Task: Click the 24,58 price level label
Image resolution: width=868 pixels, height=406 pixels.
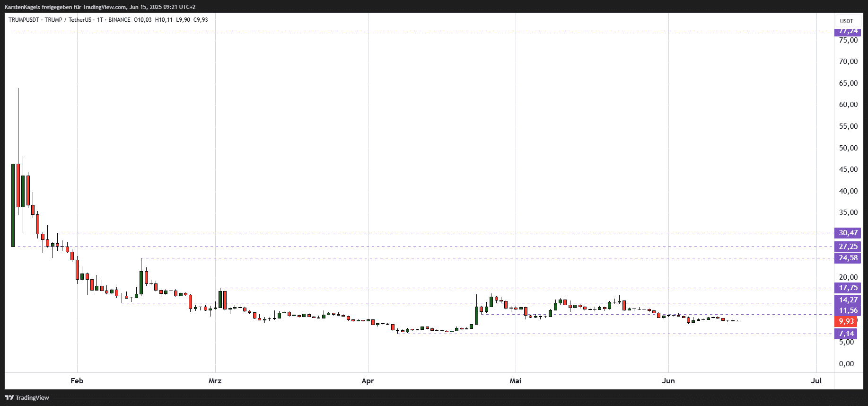Action: (x=848, y=258)
